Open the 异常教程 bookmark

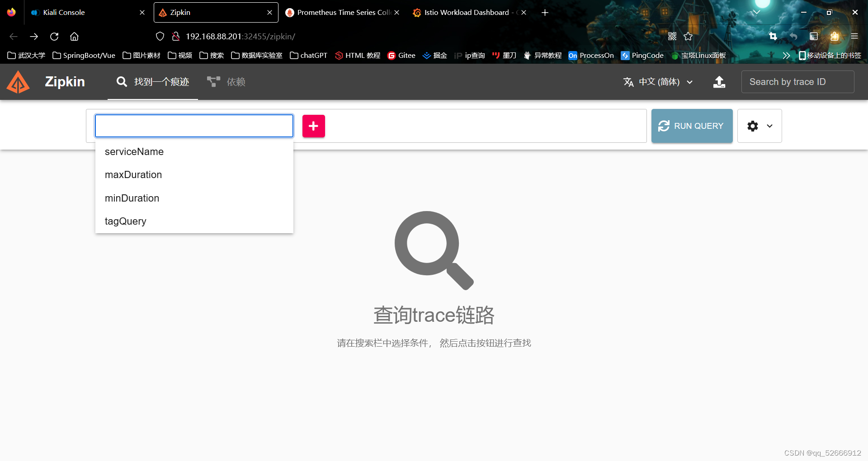pyautogui.click(x=542, y=56)
